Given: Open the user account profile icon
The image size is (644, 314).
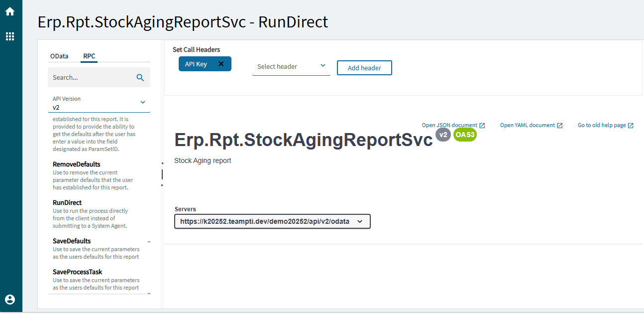Looking at the screenshot, I should coord(10,300).
